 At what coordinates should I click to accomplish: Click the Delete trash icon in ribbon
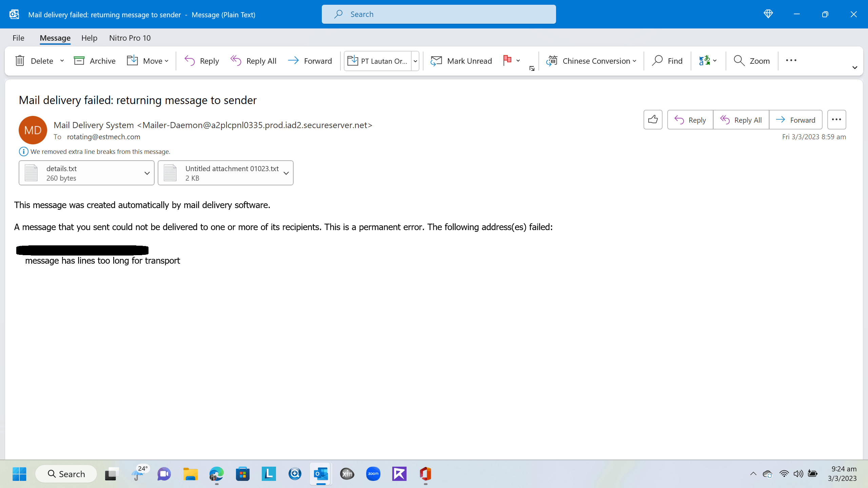[20, 61]
